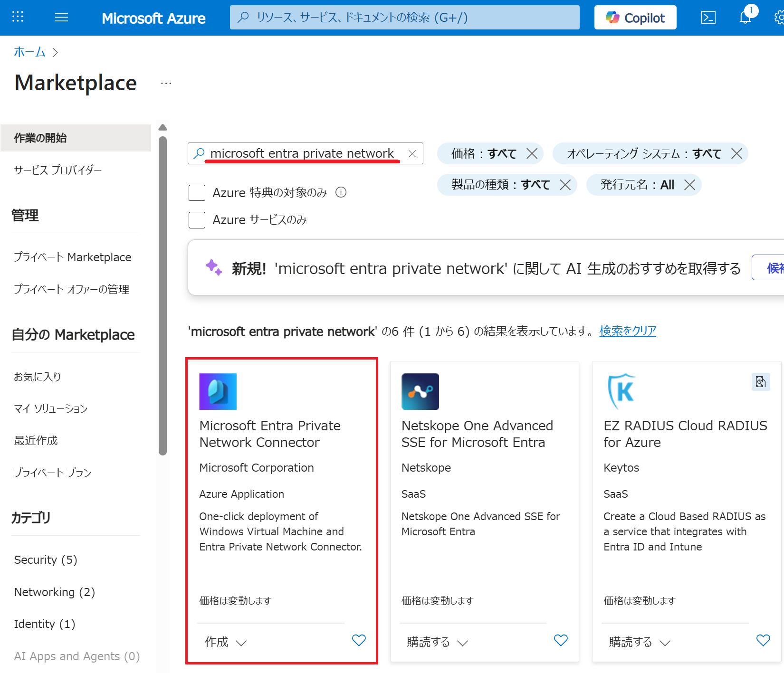This screenshot has width=784, height=673.
Task: Open the notifications bell
Action: click(745, 18)
